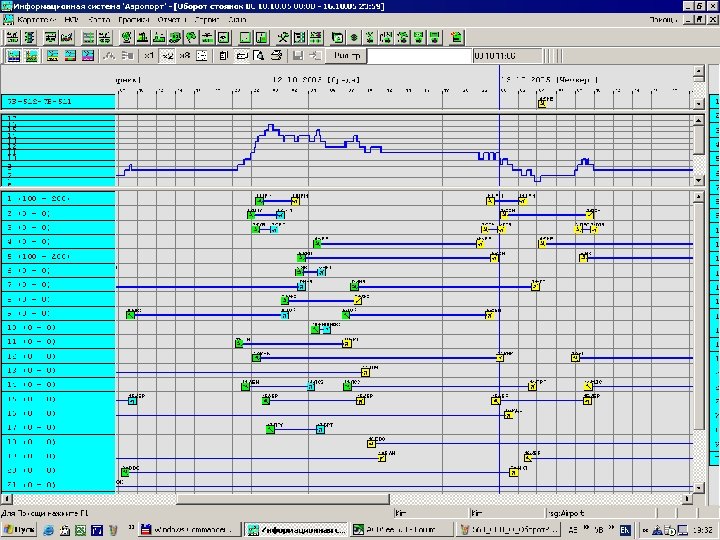This screenshot has height=540, width=720.
Task: Open the Пуск start menu
Action: click(x=19, y=530)
